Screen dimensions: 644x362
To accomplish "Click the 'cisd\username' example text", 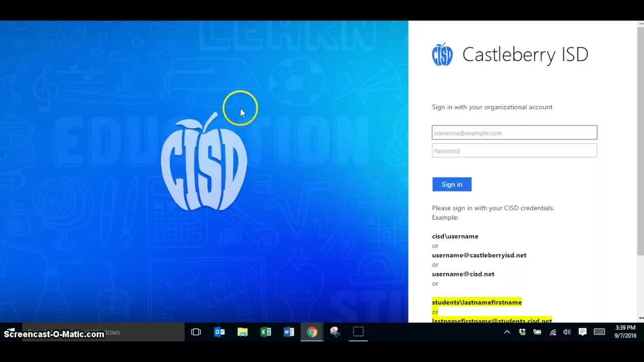I will [x=455, y=236].
